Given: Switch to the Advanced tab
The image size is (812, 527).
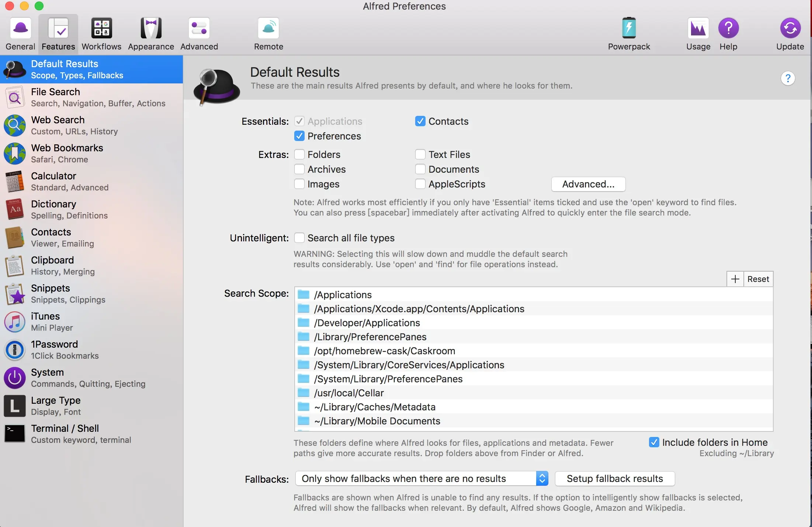Looking at the screenshot, I should click(x=199, y=34).
